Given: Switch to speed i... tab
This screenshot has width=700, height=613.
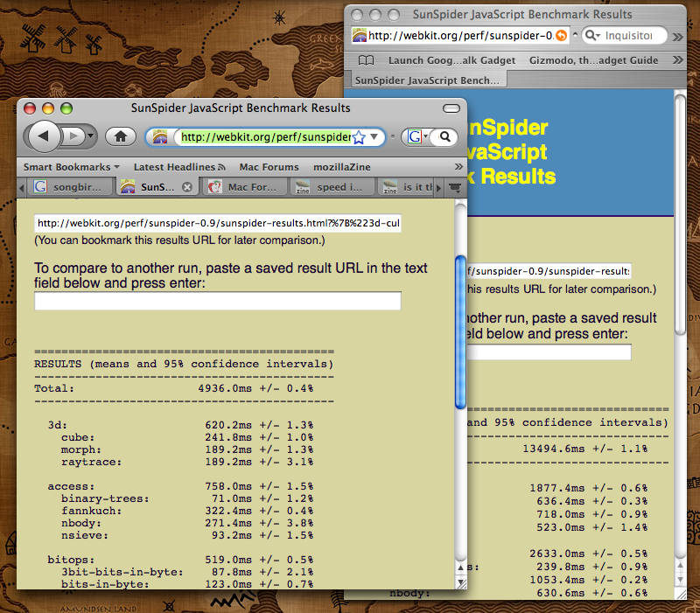Looking at the screenshot, I should pyautogui.click(x=332, y=187).
